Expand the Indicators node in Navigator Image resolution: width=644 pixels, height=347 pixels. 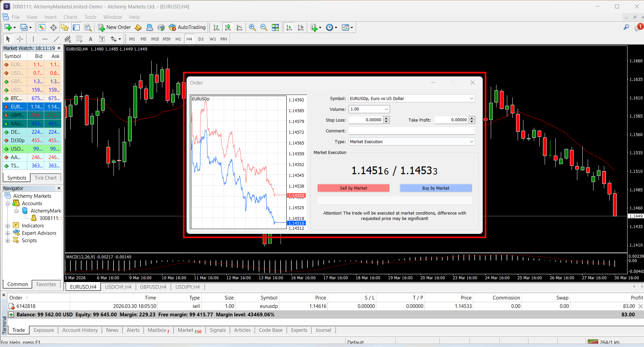pyautogui.click(x=7, y=226)
